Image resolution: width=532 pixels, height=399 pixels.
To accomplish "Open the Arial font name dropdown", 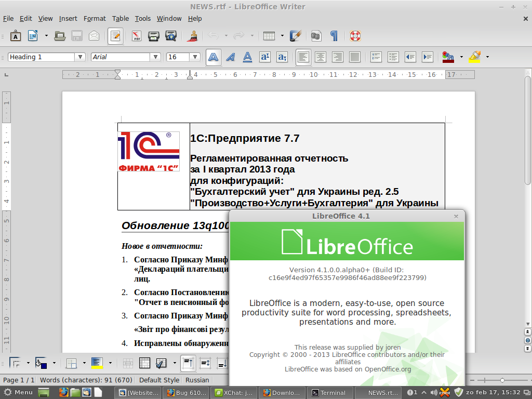I will [x=155, y=57].
